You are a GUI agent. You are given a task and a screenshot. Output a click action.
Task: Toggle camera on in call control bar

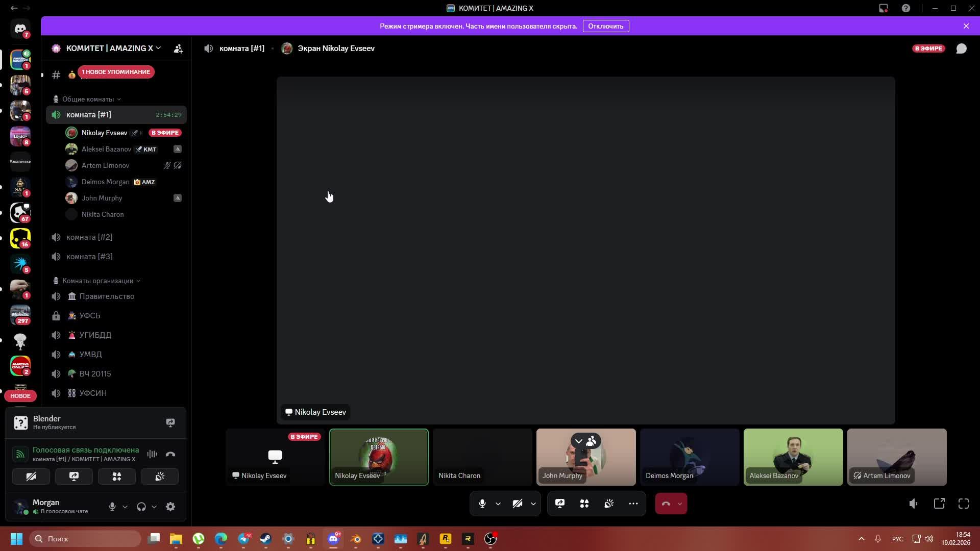click(517, 504)
